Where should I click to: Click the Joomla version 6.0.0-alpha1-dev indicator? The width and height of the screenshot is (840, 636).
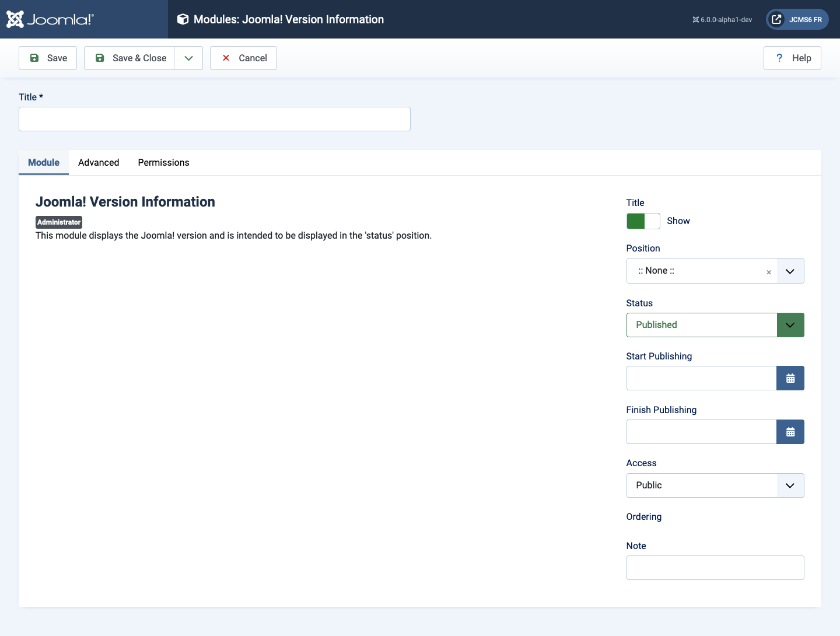(722, 20)
